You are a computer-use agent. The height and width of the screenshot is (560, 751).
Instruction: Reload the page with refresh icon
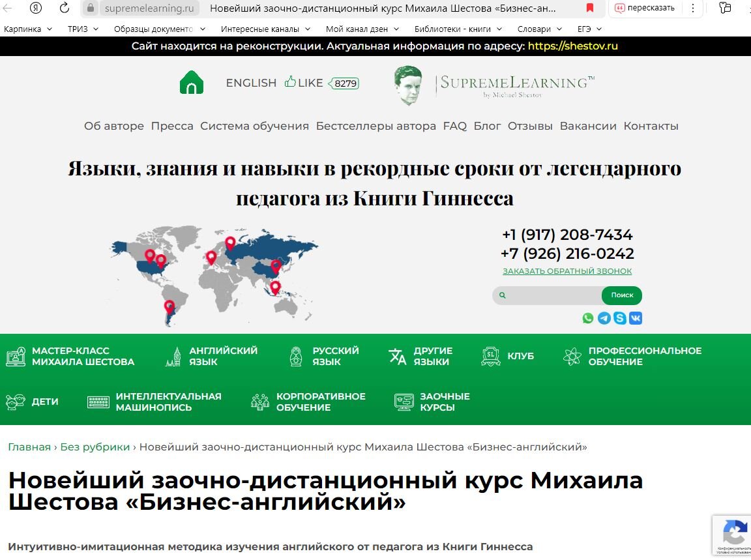click(x=64, y=8)
